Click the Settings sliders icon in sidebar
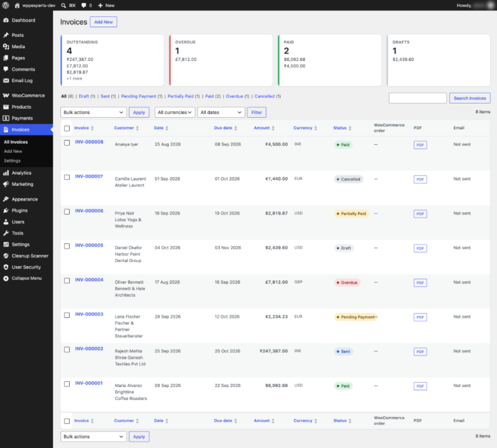497x448 pixels. click(6, 245)
